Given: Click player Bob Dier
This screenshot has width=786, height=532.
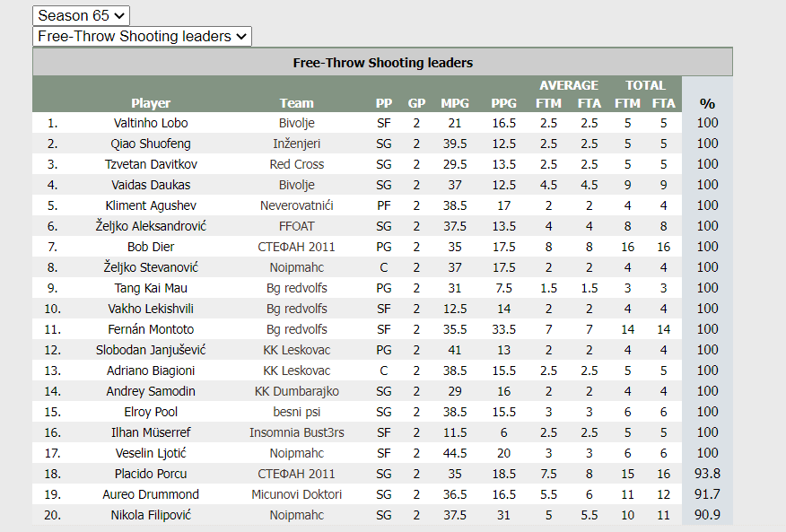Looking at the screenshot, I should click(151, 247).
